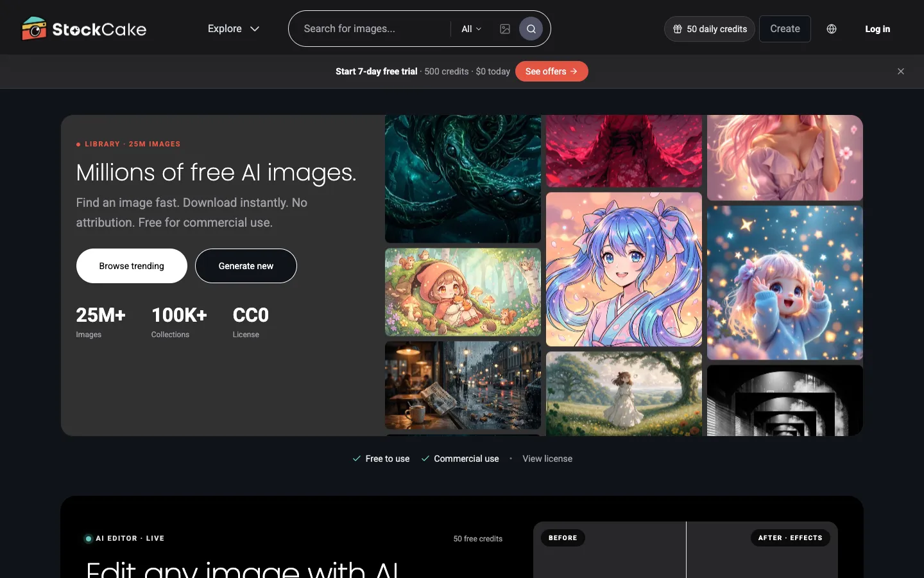Click the Explore menu label
Image resolution: width=924 pixels, height=578 pixels.
coord(225,29)
